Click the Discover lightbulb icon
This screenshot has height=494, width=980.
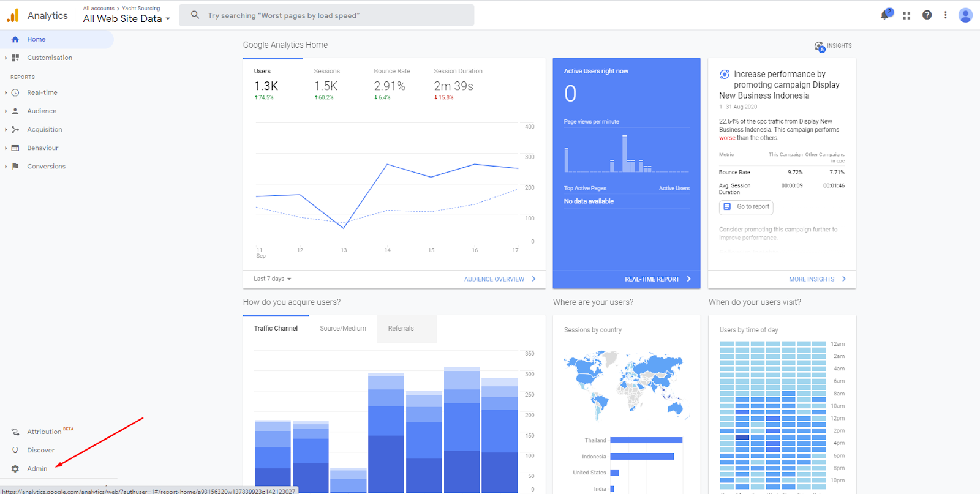point(15,451)
